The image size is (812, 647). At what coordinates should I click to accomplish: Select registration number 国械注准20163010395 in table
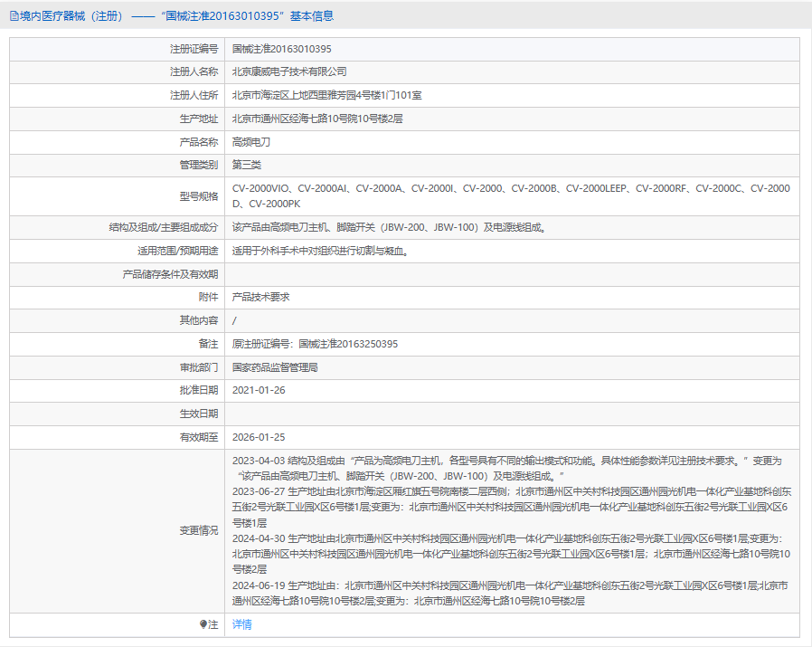coord(282,49)
